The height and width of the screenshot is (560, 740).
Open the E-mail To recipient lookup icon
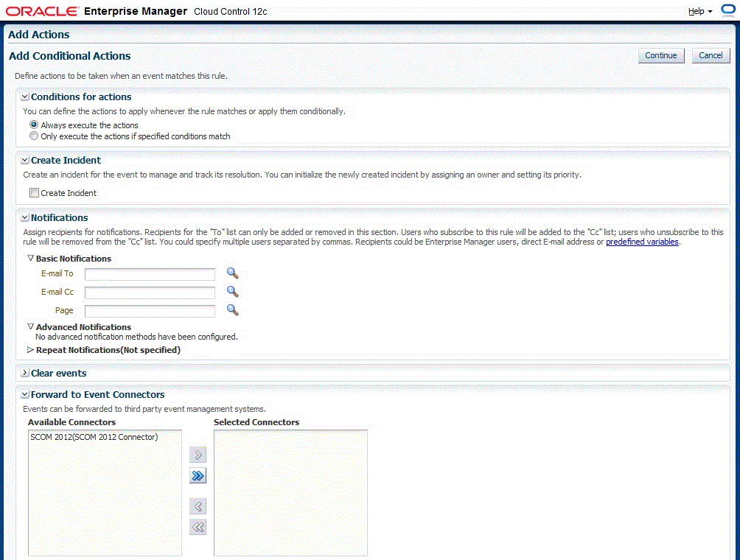click(233, 273)
